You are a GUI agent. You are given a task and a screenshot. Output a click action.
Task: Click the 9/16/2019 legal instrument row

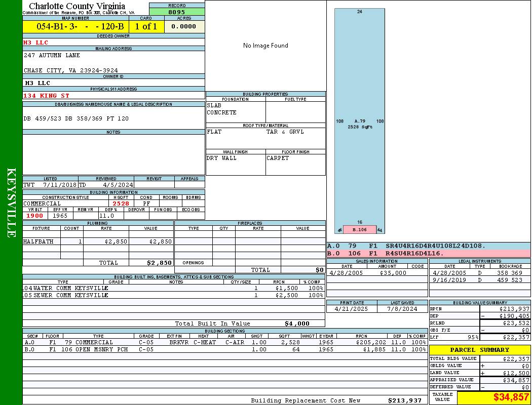coord(479,280)
